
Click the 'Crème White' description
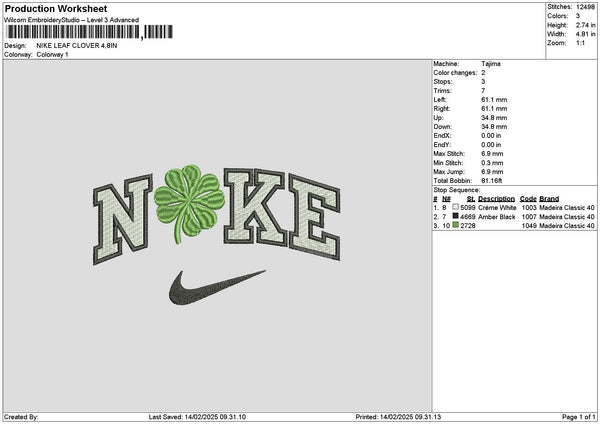(497, 208)
